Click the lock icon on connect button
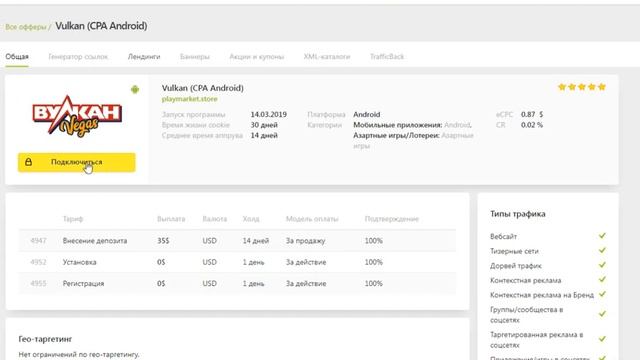Screen dimensions: 640x360 28,162
